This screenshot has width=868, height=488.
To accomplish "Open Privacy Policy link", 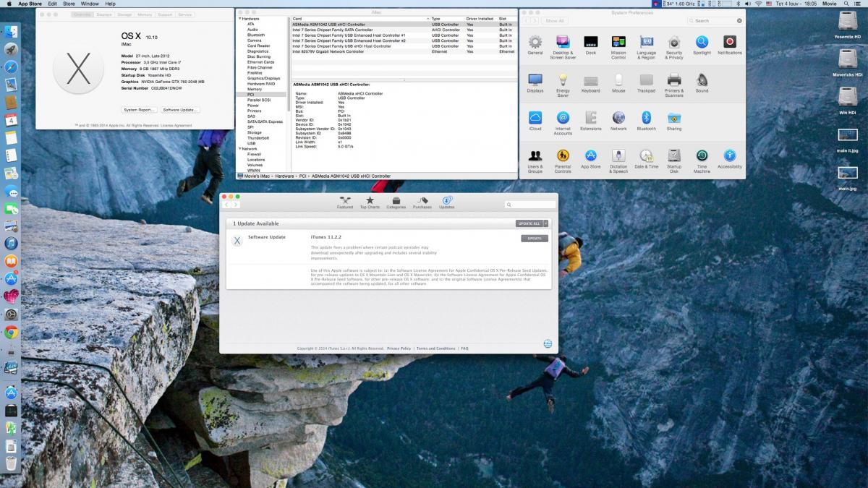I will point(399,348).
